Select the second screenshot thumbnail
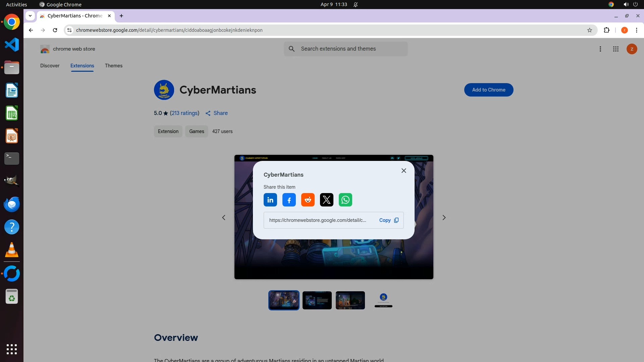The image size is (644, 362). 317,300
